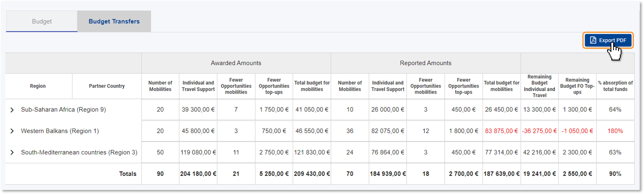Image resolution: width=644 pixels, height=194 pixels.
Task: Expand the South-Mediterranean countries (Region 3) row
Action: click(12, 153)
